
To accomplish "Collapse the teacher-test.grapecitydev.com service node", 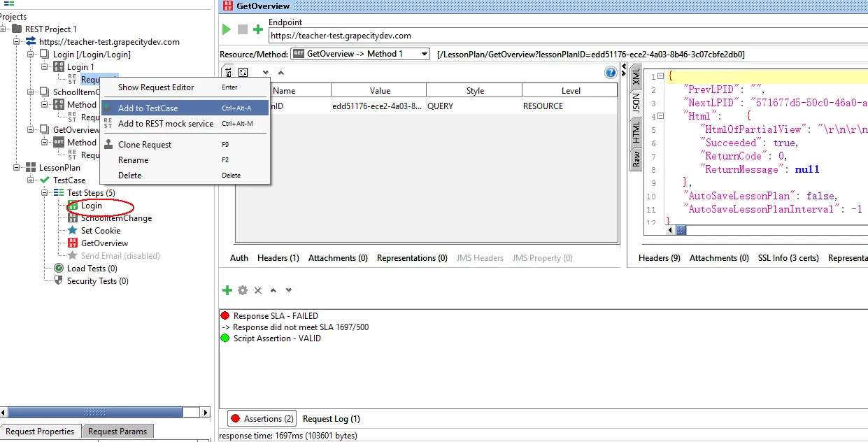I will [17, 42].
